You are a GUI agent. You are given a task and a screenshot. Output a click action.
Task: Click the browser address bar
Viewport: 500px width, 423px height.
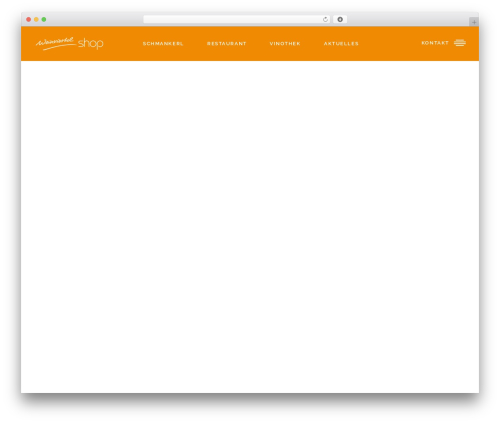click(237, 19)
